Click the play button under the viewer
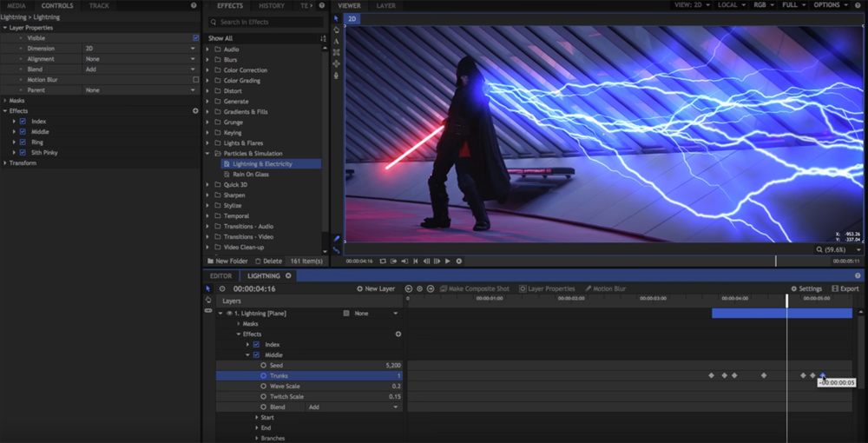The image size is (868, 443). (x=448, y=261)
